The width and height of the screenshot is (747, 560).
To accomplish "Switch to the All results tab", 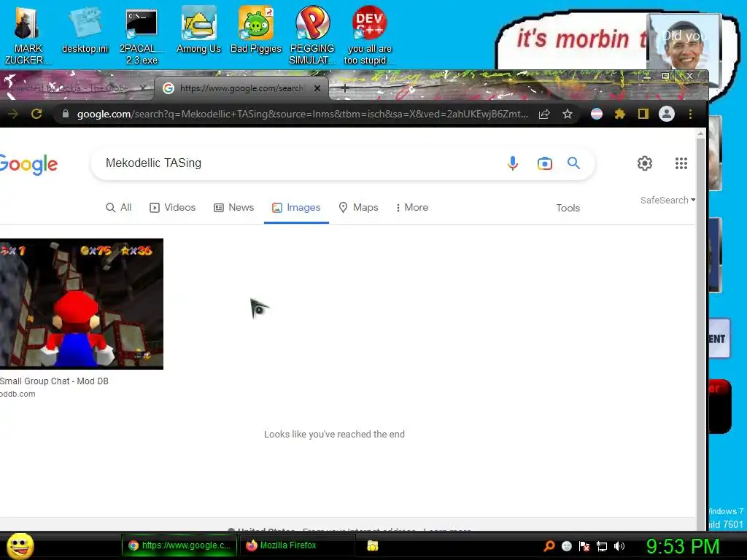I will point(119,208).
